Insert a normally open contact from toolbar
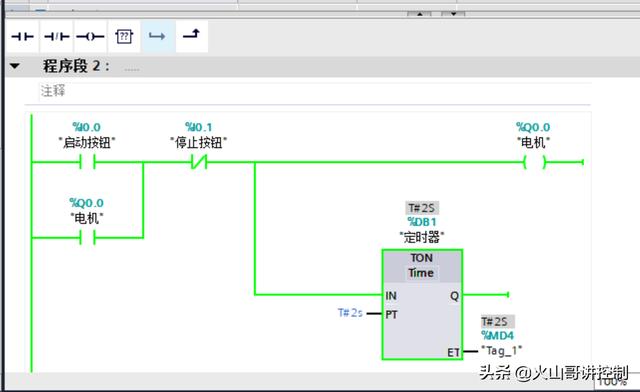The image size is (640, 392). click(x=23, y=37)
